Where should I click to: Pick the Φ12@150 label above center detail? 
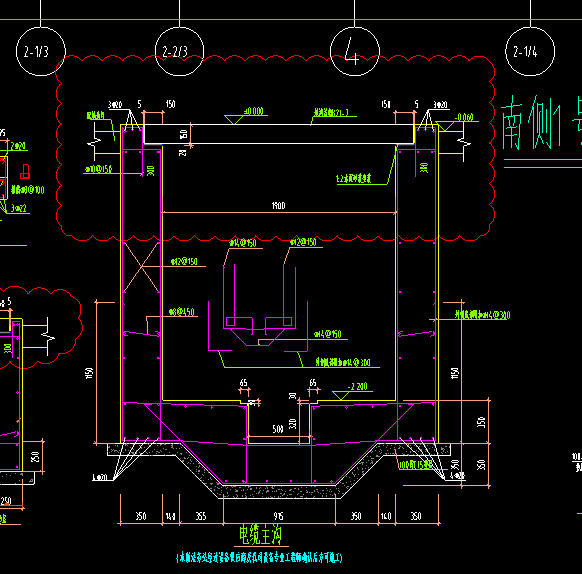tap(303, 242)
